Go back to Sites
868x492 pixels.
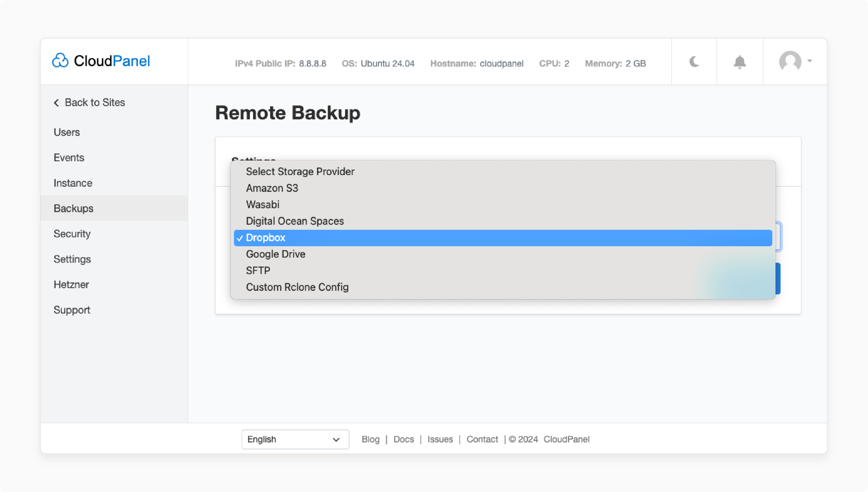pos(89,102)
